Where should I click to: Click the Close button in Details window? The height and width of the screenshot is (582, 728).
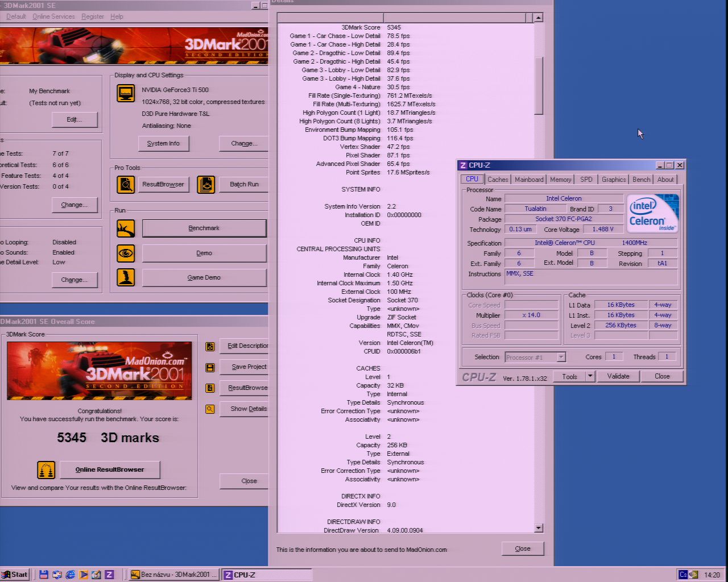523,548
